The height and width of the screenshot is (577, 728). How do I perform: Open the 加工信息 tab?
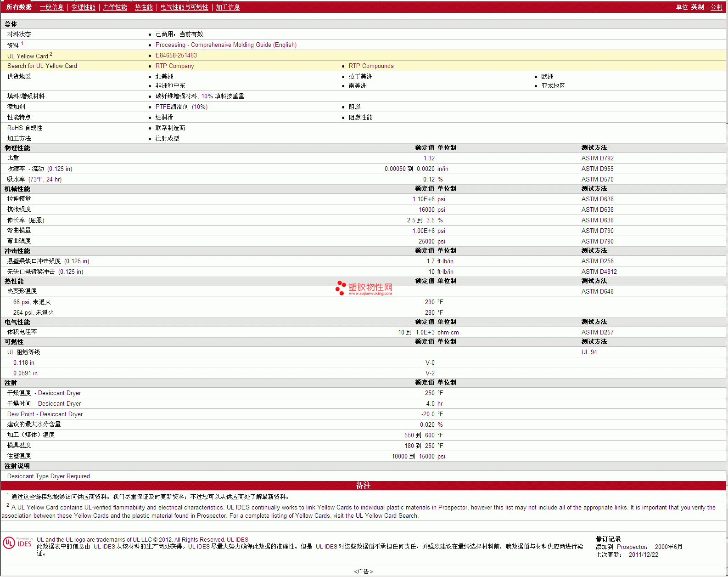[x=228, y=7]
